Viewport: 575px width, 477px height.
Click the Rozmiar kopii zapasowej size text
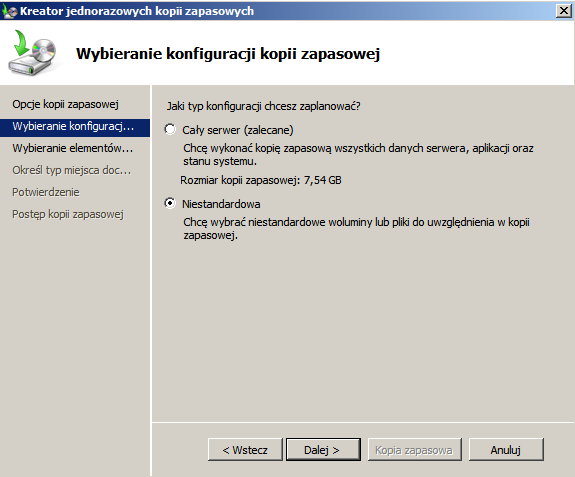tap(261, 180)
